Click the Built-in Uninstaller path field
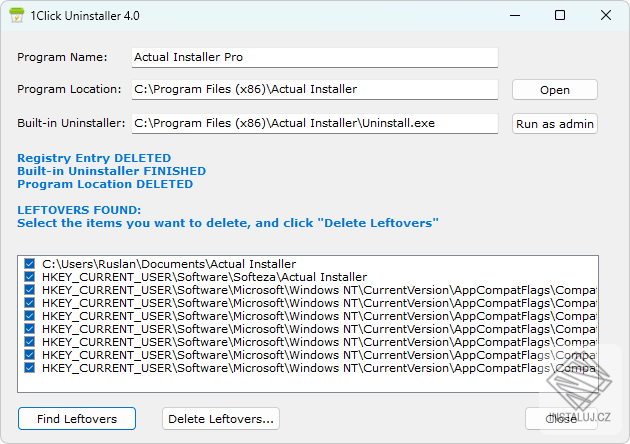Image resolution: width=630 pixels, height=444 pixels. pos(314,124)
